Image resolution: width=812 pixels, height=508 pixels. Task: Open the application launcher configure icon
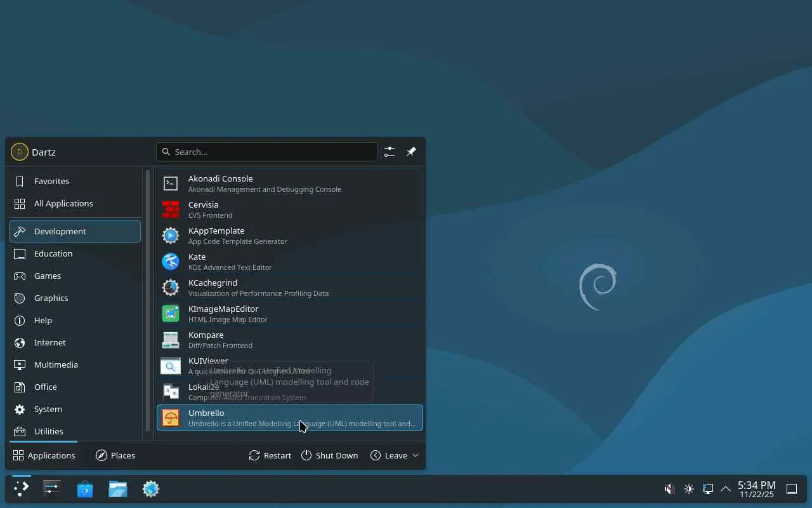coord(389,152)
